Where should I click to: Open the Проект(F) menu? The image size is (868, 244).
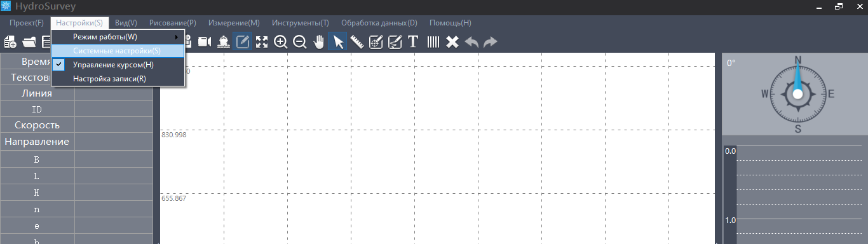27,22
